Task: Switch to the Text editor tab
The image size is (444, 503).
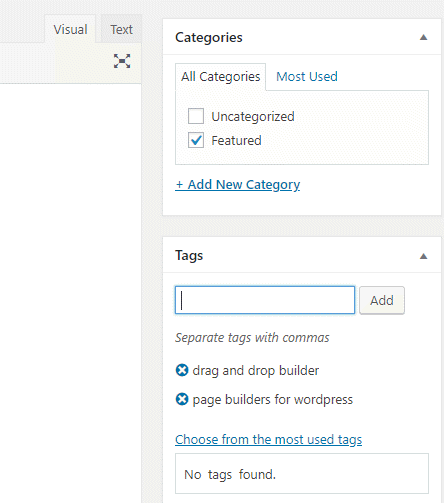Action: pos(121,29)
